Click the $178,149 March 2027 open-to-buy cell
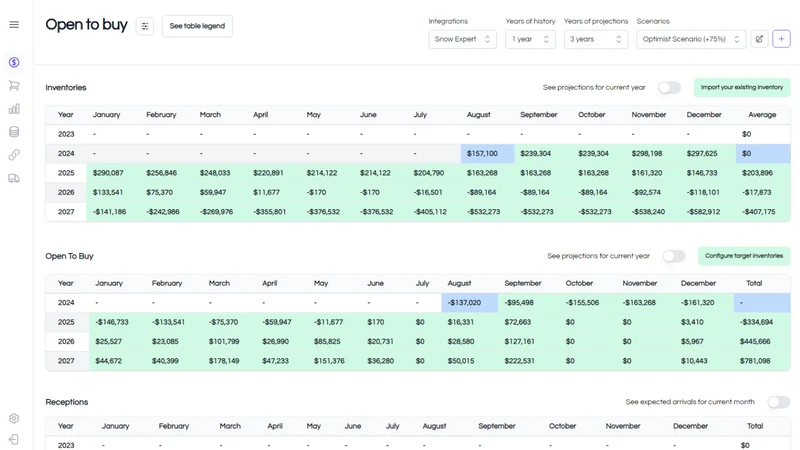Screen dimensions: 800x450 [x=229, y=361]
